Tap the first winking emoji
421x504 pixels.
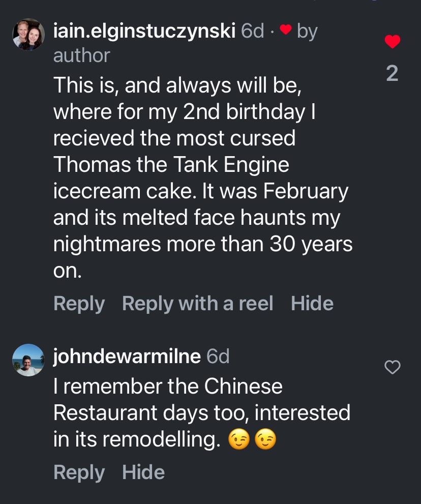pyautogui.click(x=239, y=440)
